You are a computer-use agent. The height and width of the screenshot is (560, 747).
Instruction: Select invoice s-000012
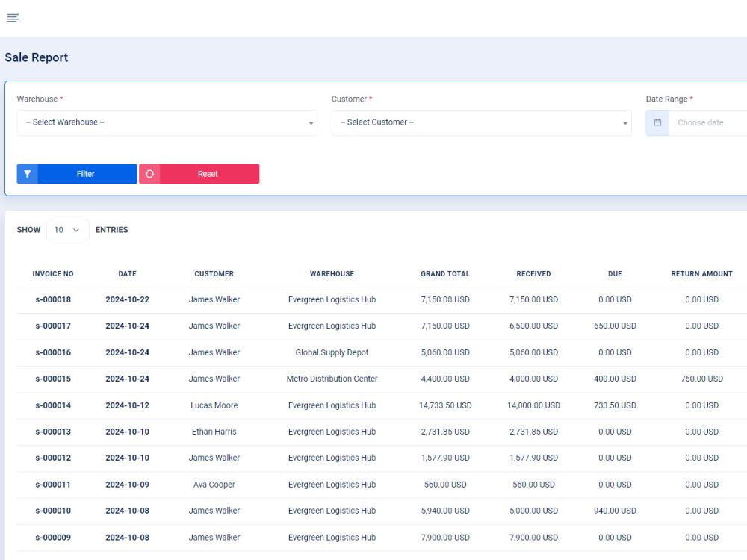[x=53, y=458]
